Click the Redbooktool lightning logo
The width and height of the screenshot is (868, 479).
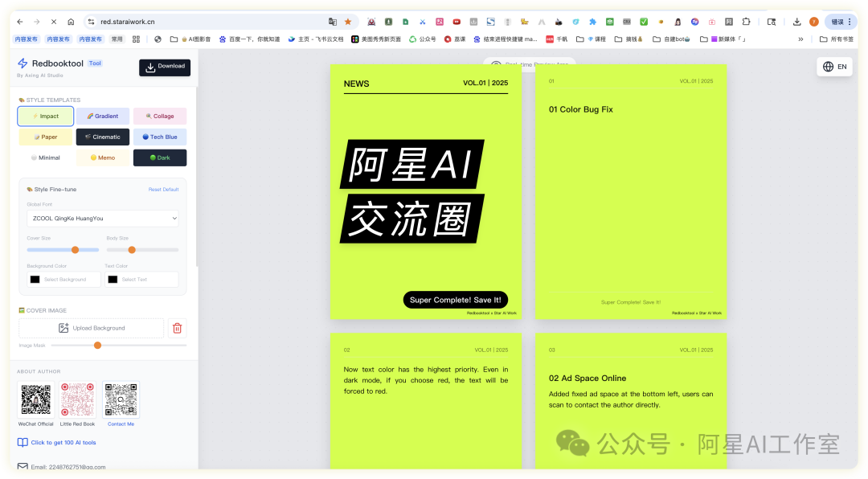click(x=23, y=63)
